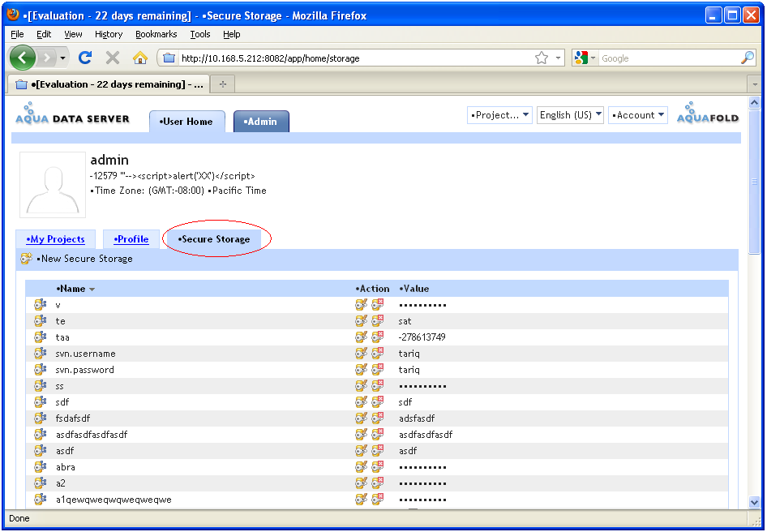Screen dimensions: 767x532
Task: Go to the browser home page icon
Action: pos(140,58)
